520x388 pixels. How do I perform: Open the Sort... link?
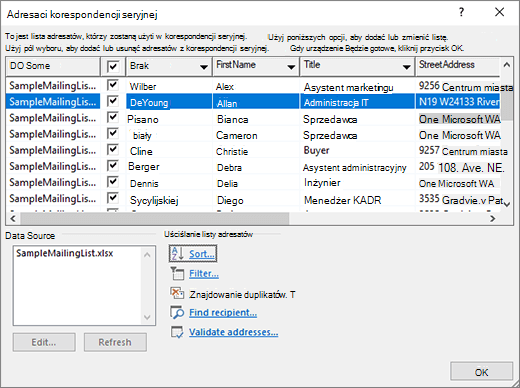coord(202,254)
